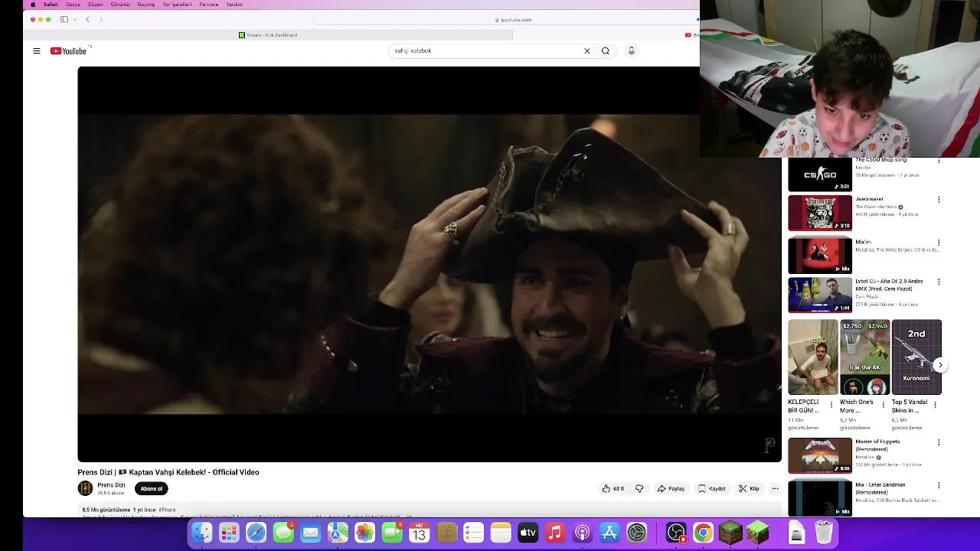The width and height of the screenshot is (980, 551).
Task: Open the CS:GO bhop song thumbnail
Action: [x=820, y=174]
